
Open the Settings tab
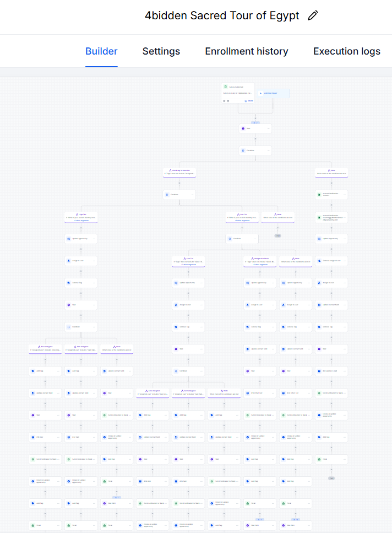161,51
